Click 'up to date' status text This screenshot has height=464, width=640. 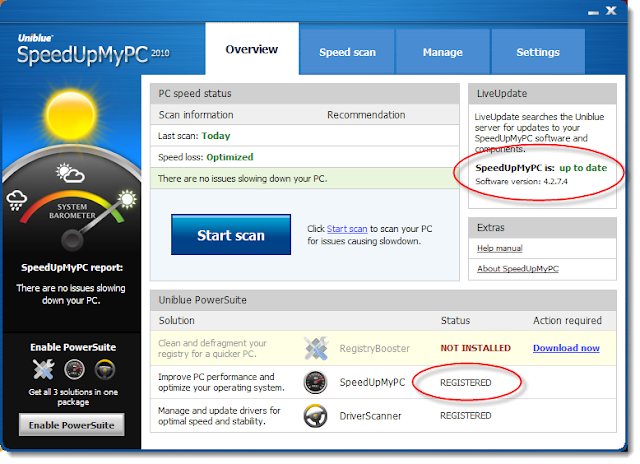click(x=583, y=168)
